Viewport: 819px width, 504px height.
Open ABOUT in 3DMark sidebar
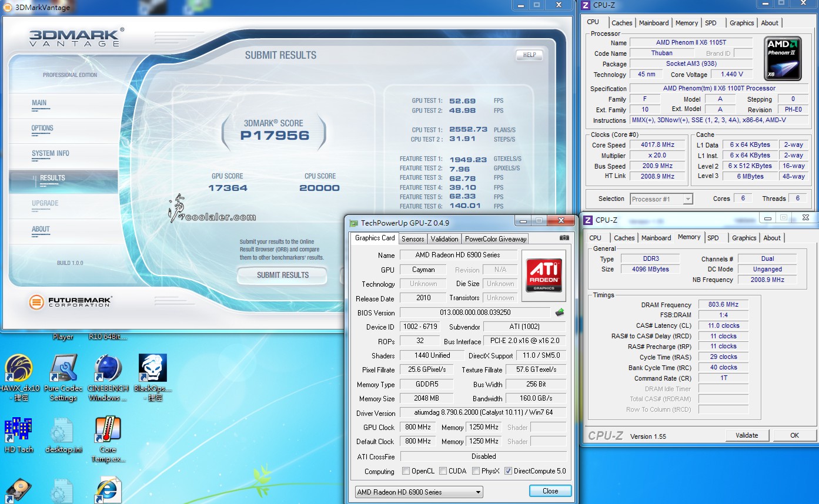[63, 231]
